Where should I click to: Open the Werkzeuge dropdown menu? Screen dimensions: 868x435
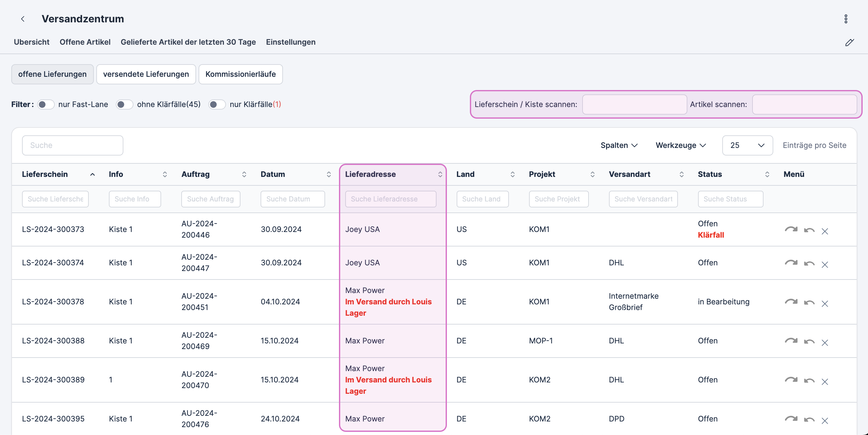680,145
